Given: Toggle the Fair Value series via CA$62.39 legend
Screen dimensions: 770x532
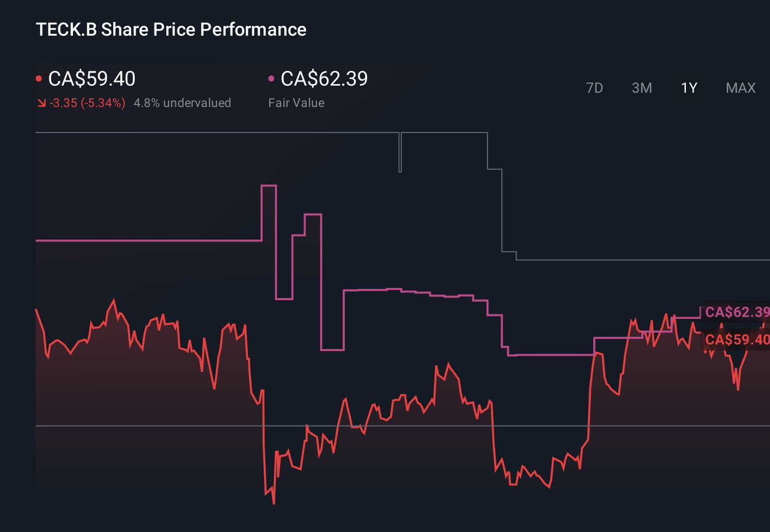Looking at the screenshot, I should pyautogui.click(x=324, y=78).
